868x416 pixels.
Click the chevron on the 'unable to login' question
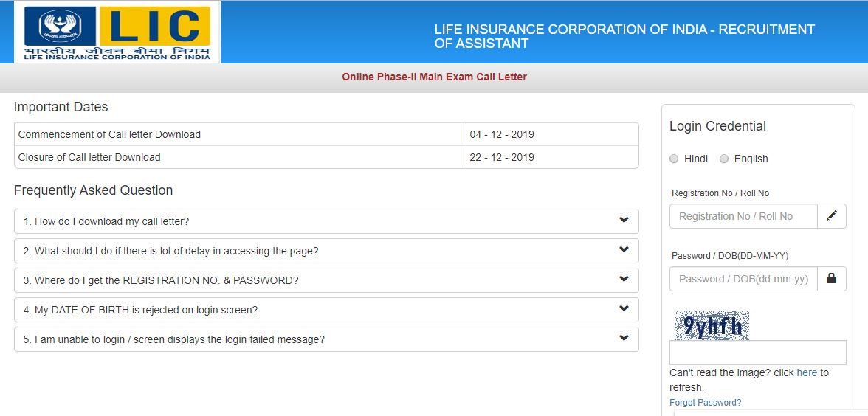pyautogui.click(x=624, y=339)
